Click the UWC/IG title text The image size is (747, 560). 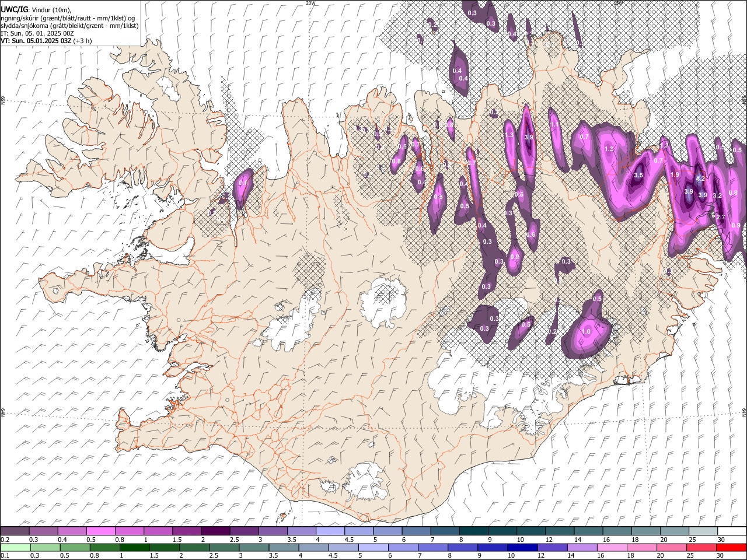coord(15,10)
